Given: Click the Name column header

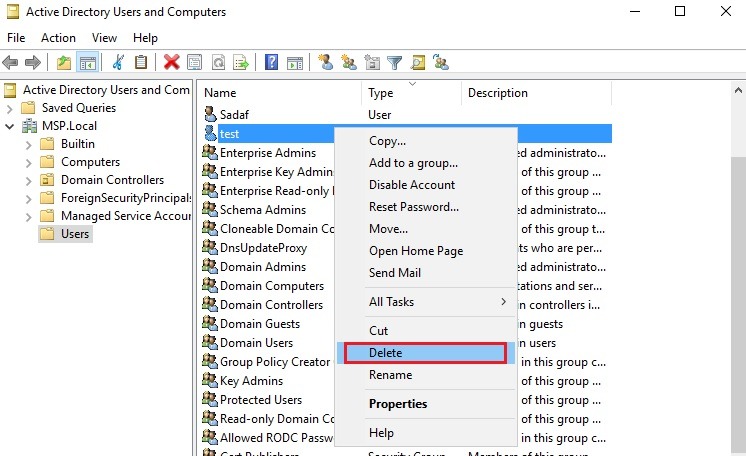Looking at the screenshot, I should coord(278,93).
